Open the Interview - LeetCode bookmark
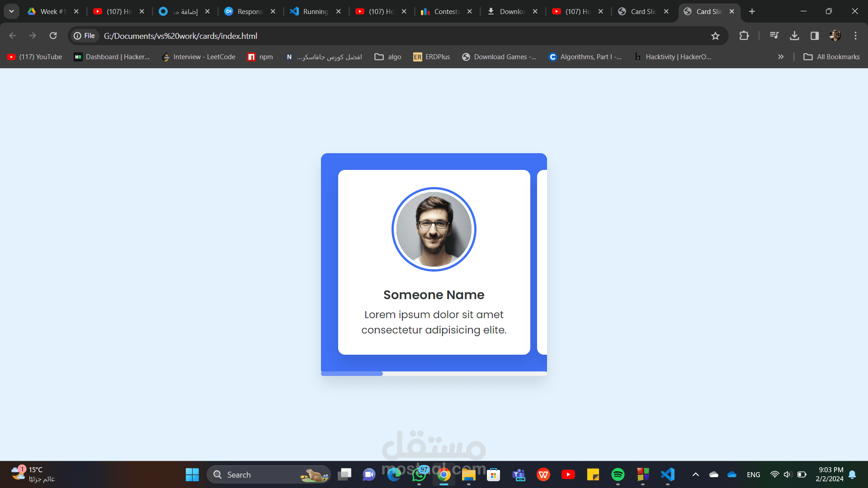The height and width of the screenshot is (488, 868). [198, 57]
